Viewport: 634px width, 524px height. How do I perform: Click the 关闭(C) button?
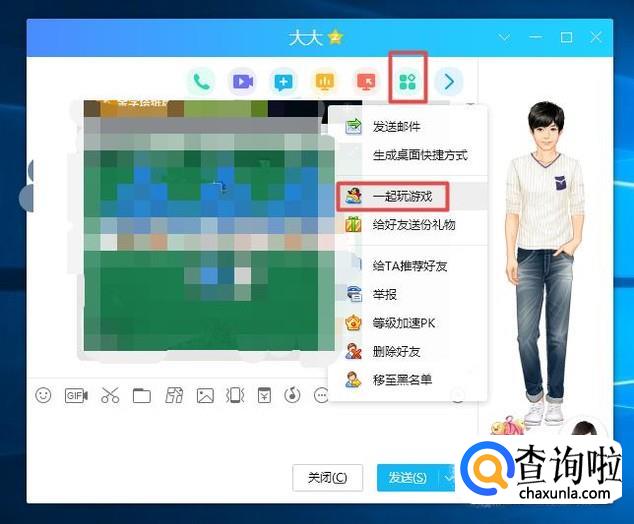pyautogui.click(x=328, y=478)
